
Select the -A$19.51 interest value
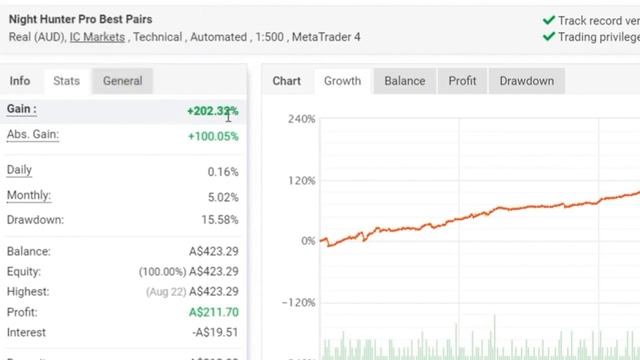coord(215,333)
